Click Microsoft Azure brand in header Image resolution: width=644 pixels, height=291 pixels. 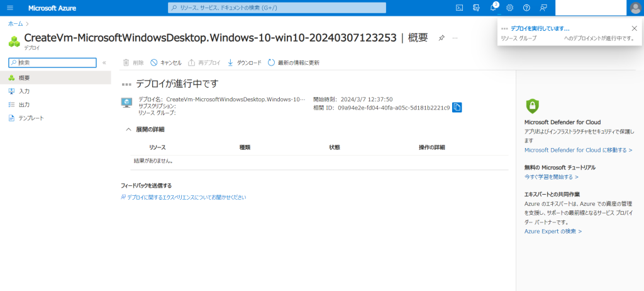[52, 8]
